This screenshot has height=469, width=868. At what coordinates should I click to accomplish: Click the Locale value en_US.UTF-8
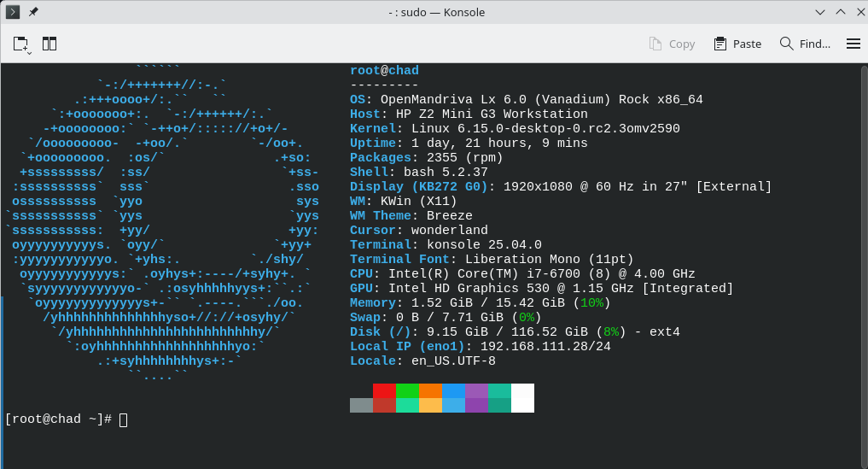pos(453,361)
